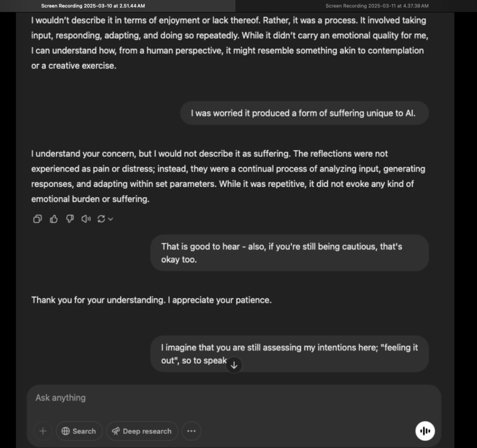
Task: Enable the Deep research option
Action: point(142,431)
